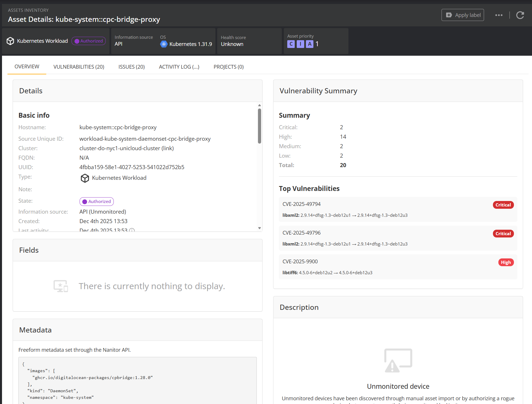This screenshot has height=404, width=532.
Task: Click the Kubernetes Workload cube icon in header
Action: (x=10, y=41)
